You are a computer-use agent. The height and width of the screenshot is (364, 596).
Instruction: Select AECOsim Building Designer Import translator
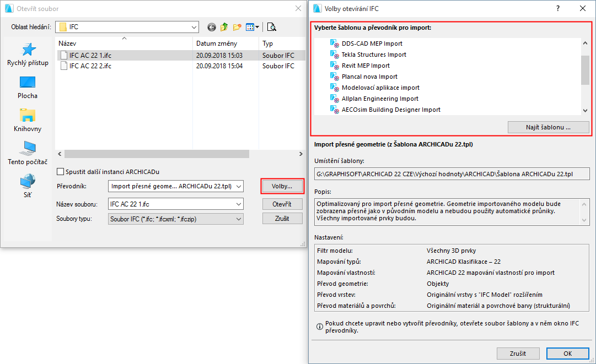pos(391,110)
